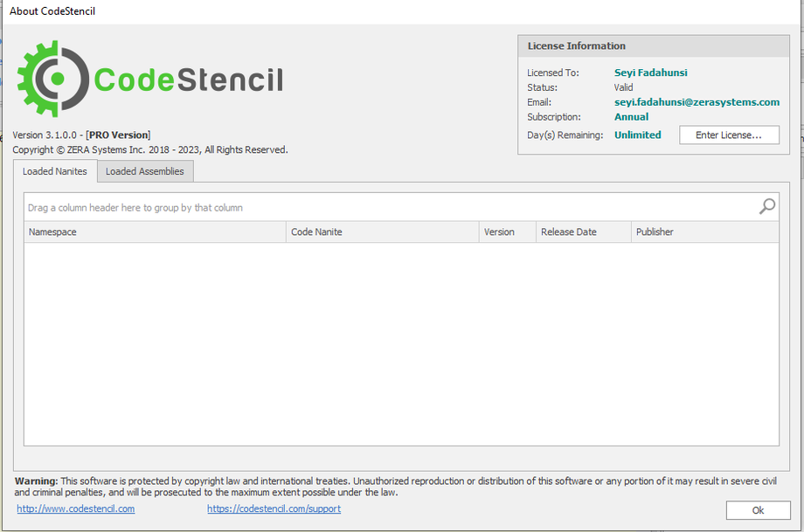Screen dimensions: 804x532
Task: Click the Annual subscription value
Action: (631, 117)
